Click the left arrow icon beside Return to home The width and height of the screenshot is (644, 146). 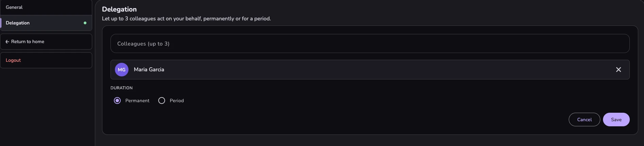pyautogui.click(x=7, y=42)
